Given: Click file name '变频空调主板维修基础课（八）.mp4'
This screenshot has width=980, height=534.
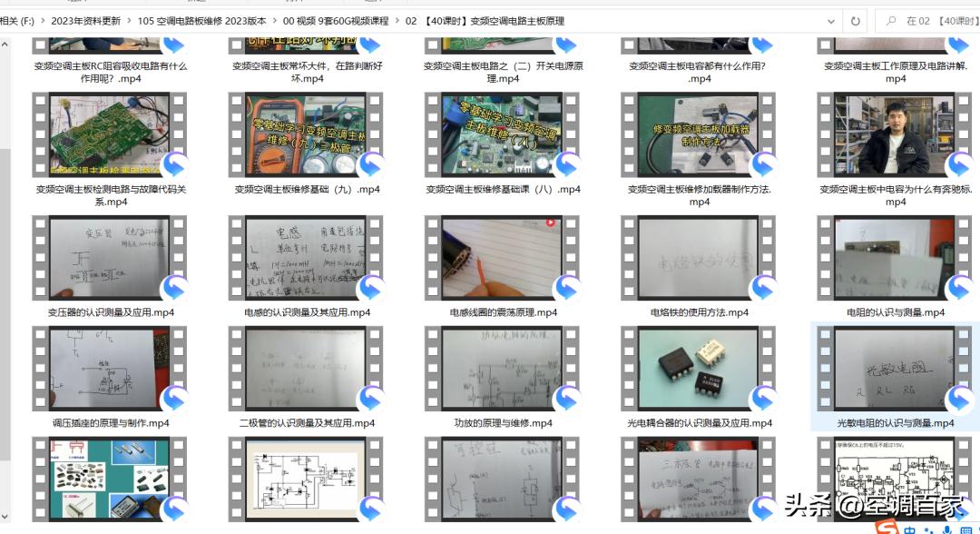Looking at the screenshot, I should [503, 190].
